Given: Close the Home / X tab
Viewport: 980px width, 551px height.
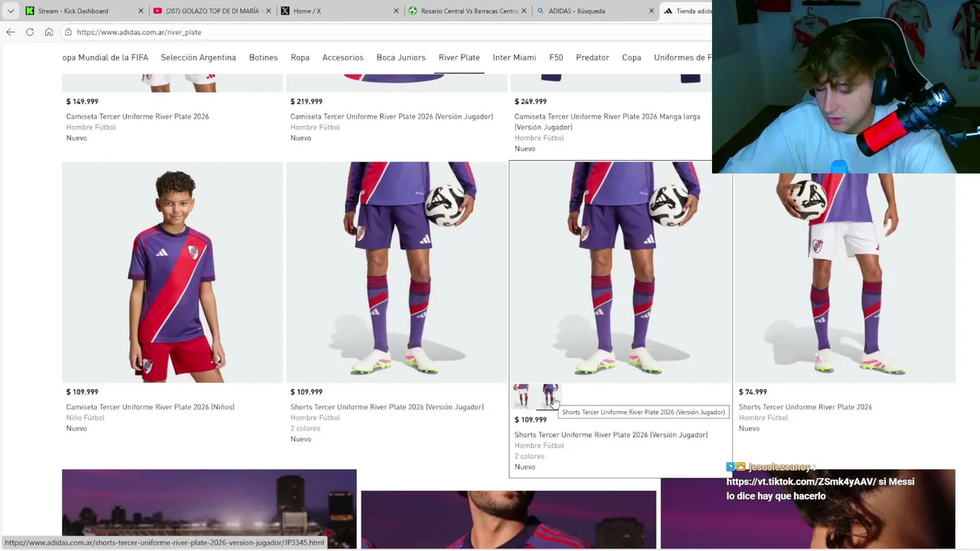Looking at the screenshot, I should (x=397, y=11).
